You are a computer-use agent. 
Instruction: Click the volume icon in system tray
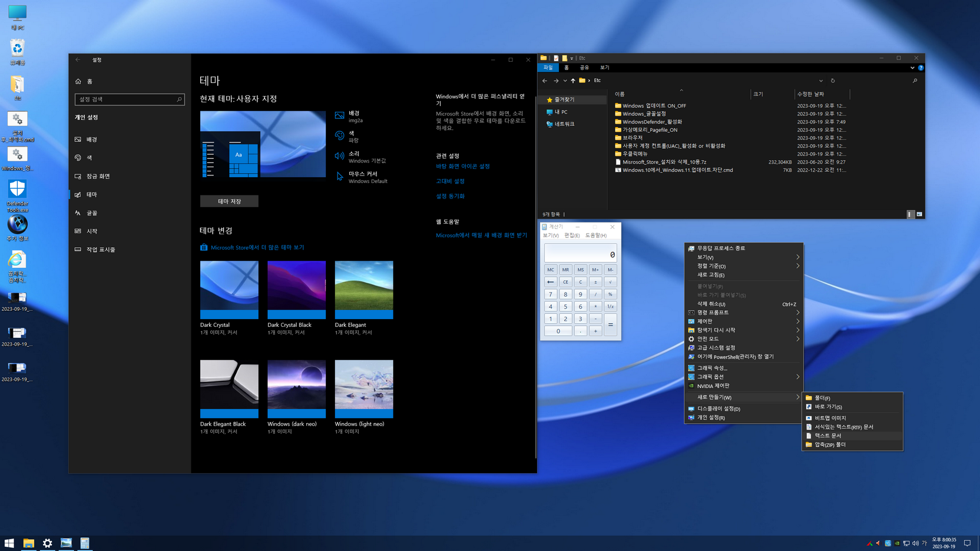915,543
